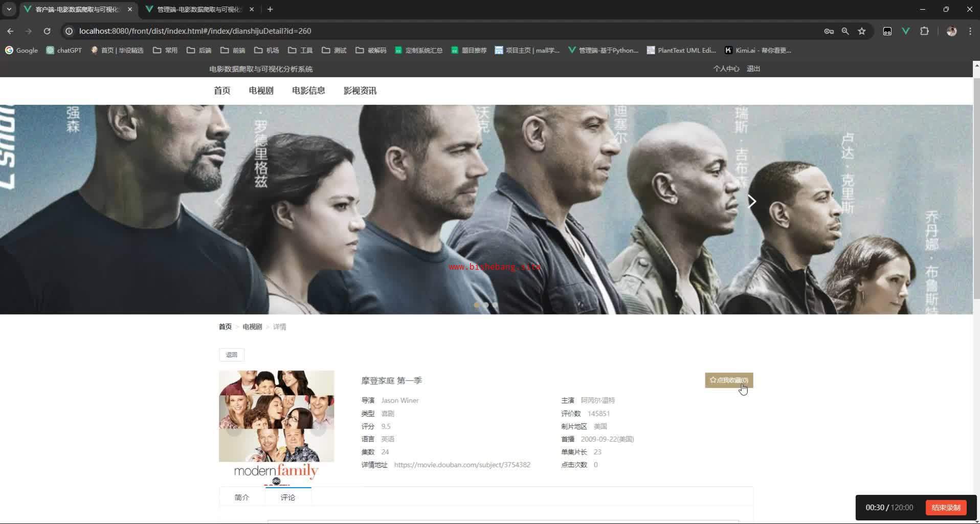The height and width of the screenshot is (524, 980).
Task: Switch to the 简介 tab
Action: click(242, 497)
